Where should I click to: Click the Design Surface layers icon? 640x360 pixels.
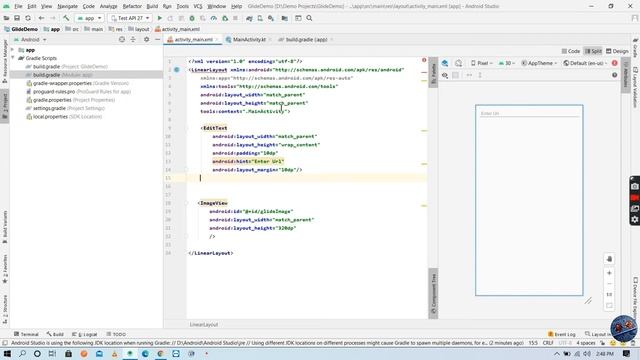[x=445, y=63]
